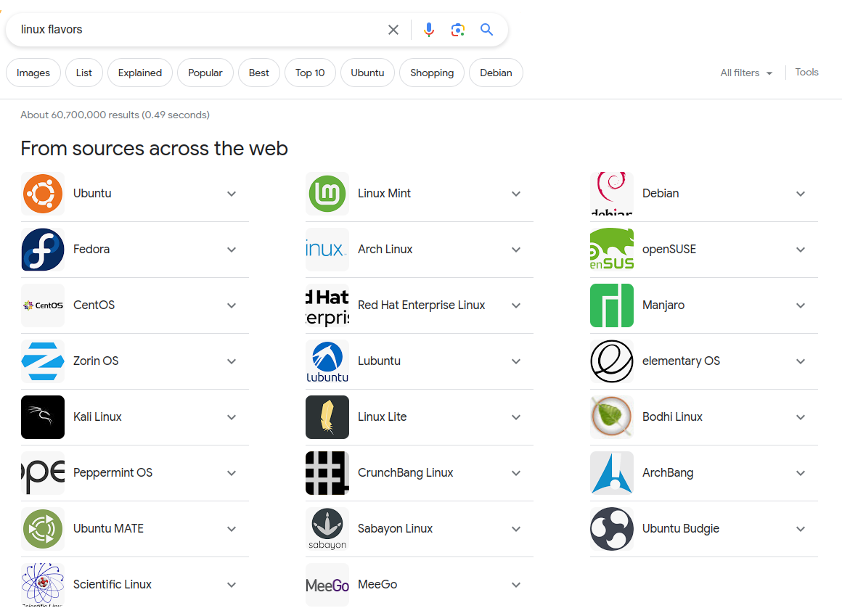Click the Manjaro green logo icon
The width and height of the screenshot is (842, 616).
click(612, 305)
